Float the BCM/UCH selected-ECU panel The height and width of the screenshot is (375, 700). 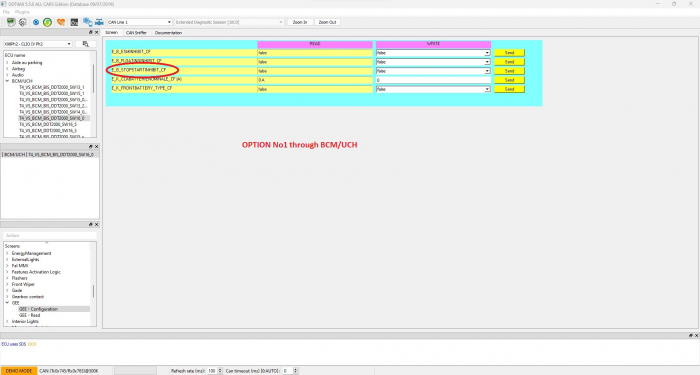[x=91, y=146]
